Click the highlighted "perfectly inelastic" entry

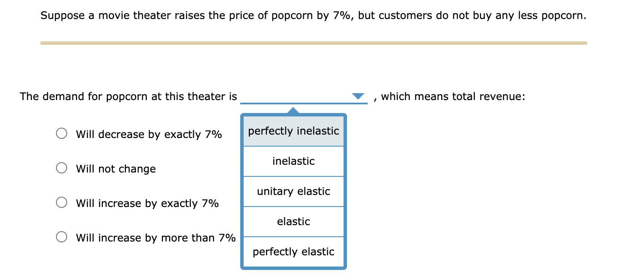(x=293, y=131)
